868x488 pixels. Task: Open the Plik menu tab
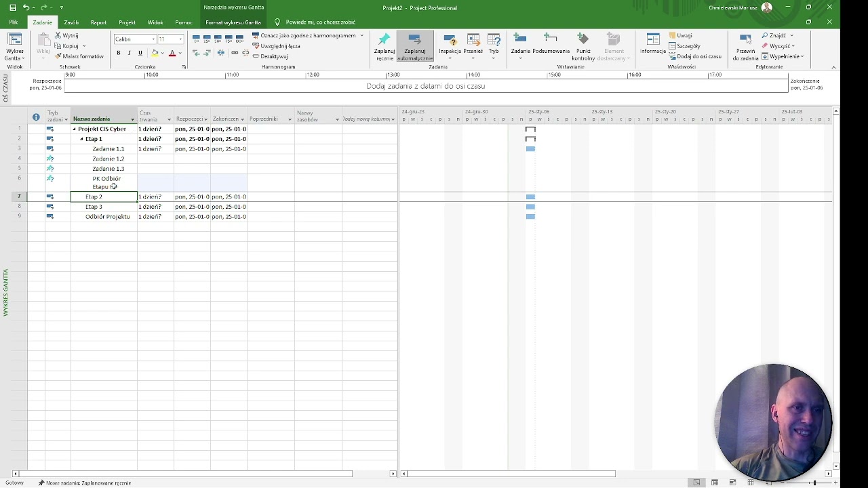pos(14,22)
